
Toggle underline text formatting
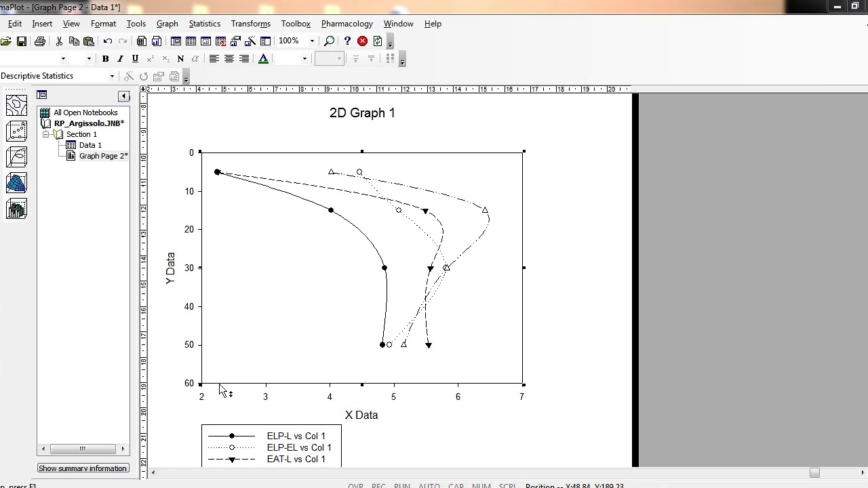coord(134,58)
